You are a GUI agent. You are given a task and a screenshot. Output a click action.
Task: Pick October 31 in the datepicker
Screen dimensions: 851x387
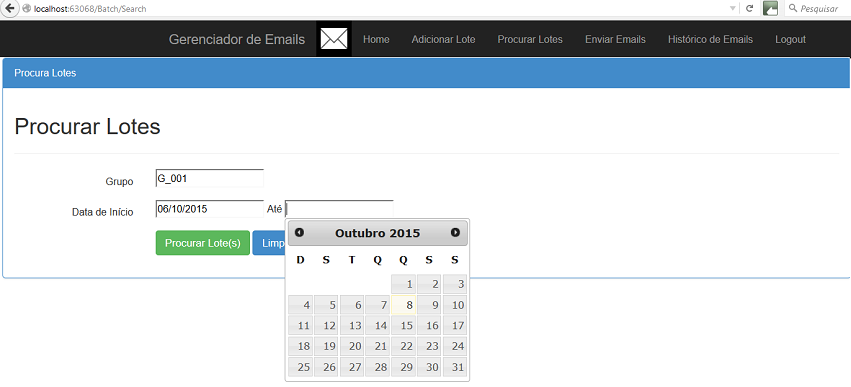click(455, 367)
